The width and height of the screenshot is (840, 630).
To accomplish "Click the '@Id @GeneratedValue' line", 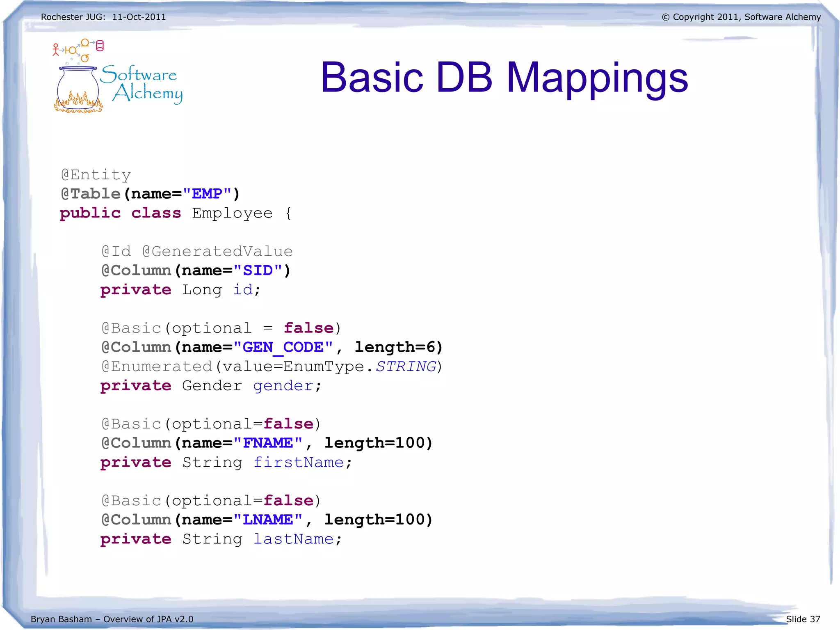I will click(x=197, y=251).
